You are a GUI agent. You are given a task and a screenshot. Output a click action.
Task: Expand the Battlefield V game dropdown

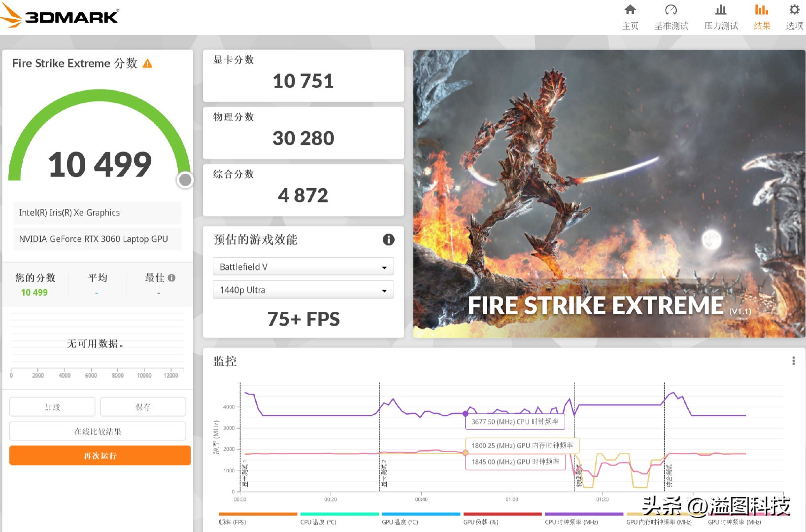pyautogui.click(x=303, y=266)
